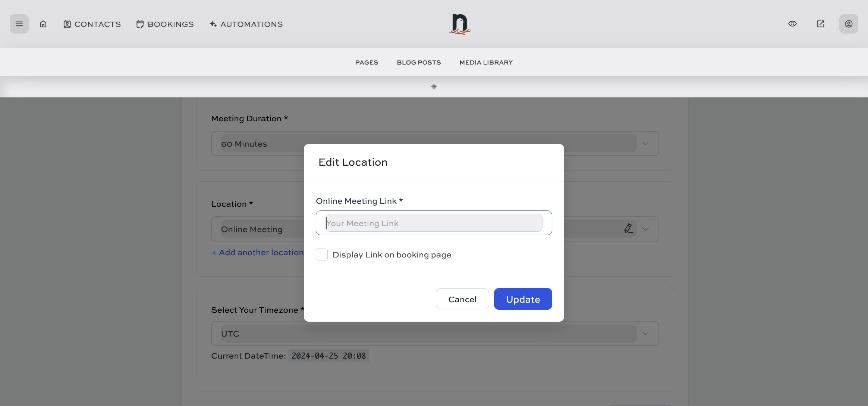Toggle Display Link on booking page off
Image resolution: width=868 pixels, height=406 pixels.
pyautogui.click(x=321, y=254)
